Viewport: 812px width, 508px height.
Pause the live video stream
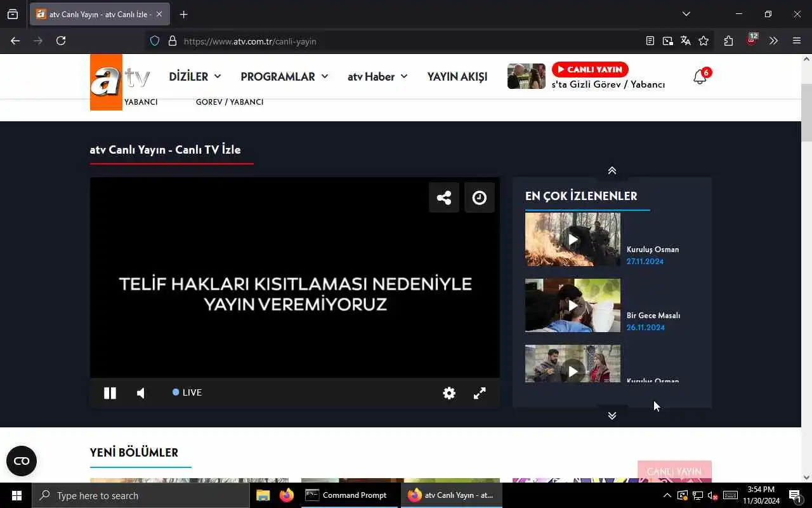[x=110, y=393]
